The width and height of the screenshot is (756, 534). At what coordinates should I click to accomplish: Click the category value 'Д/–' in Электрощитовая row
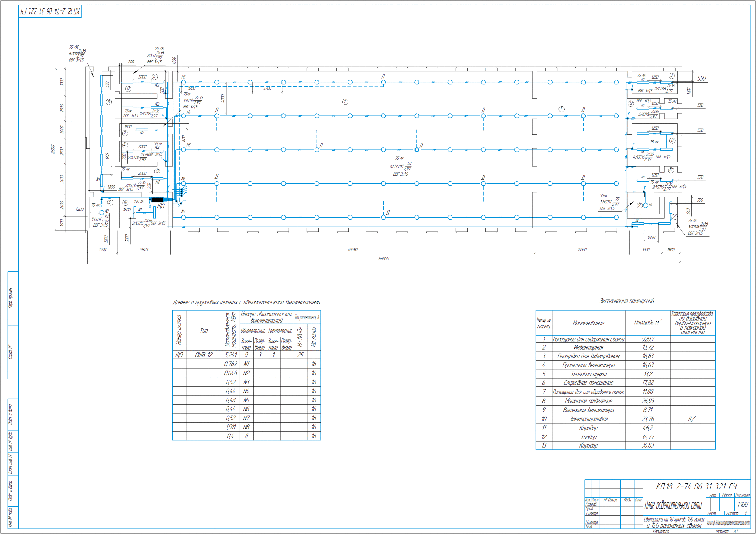(693, 419)
